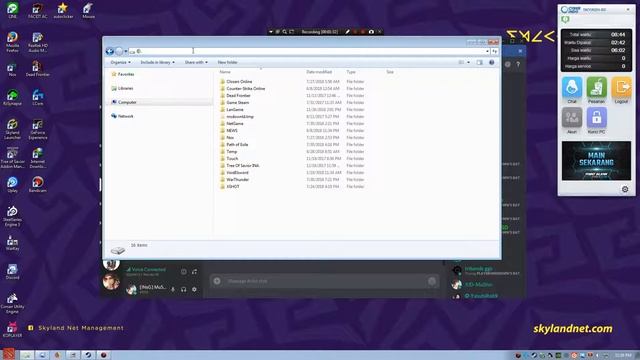Screen dimensions: 640x360
Task: Click the skylandnet.com link text
Action: coord(573,329)
